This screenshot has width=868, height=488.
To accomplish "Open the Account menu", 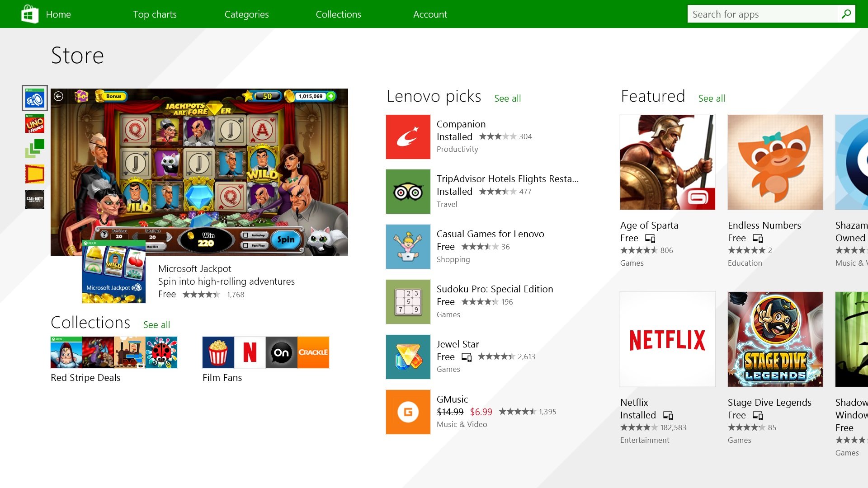I will point(430,14).
